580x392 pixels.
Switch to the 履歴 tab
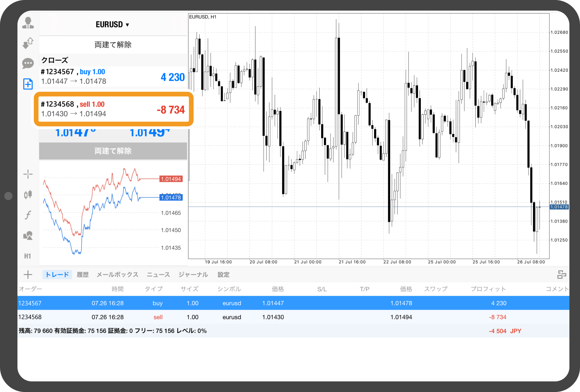pos(83,275)
